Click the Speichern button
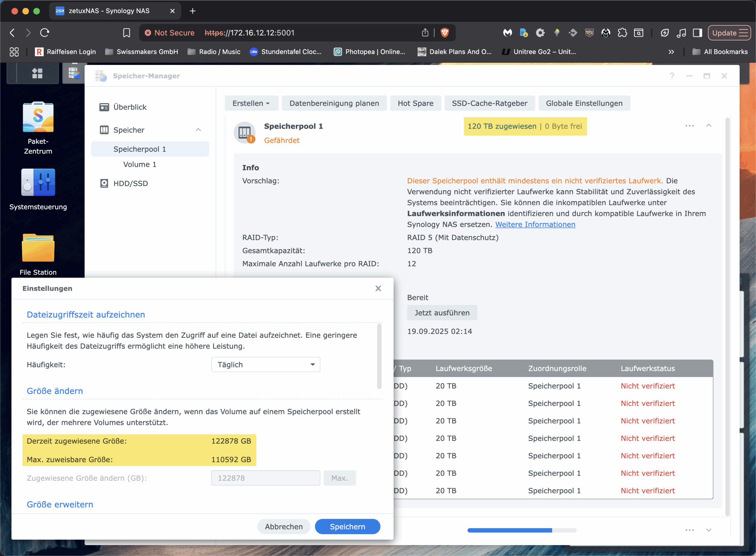 pyautogui.click(x=347, y=526)
